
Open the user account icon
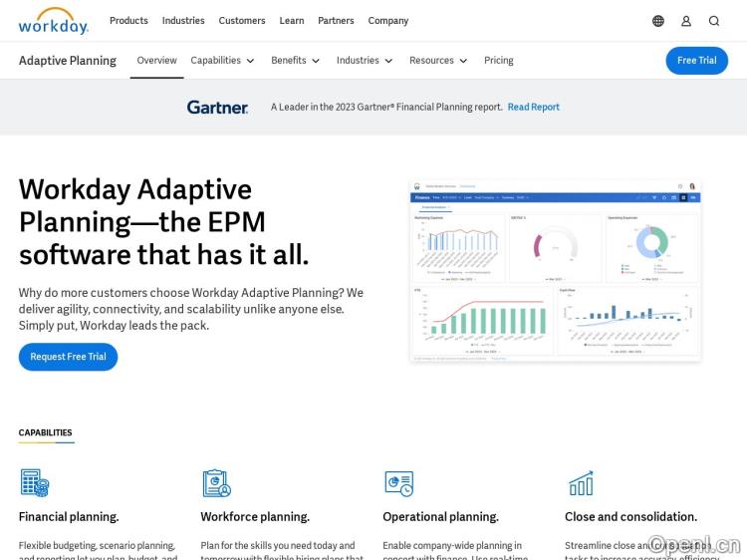click(686, 21)
